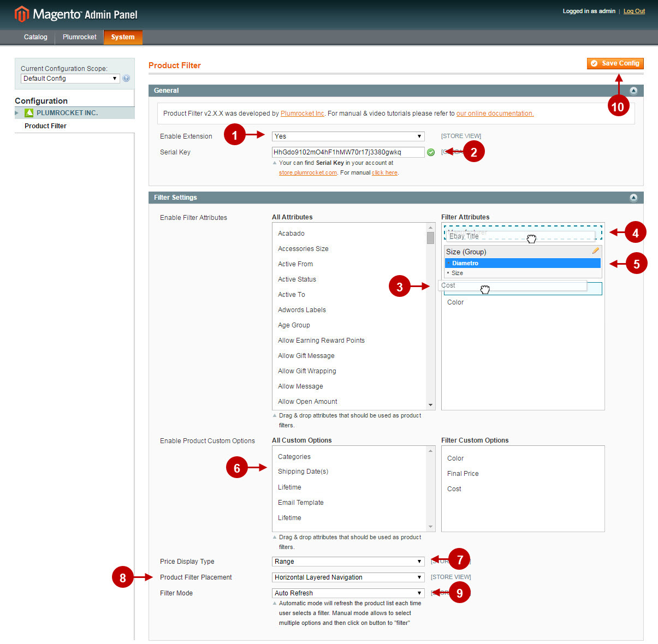Screen dimensions: 658x644
Task: Select the Acabado attribute
Action: click(x=291, y=234)
